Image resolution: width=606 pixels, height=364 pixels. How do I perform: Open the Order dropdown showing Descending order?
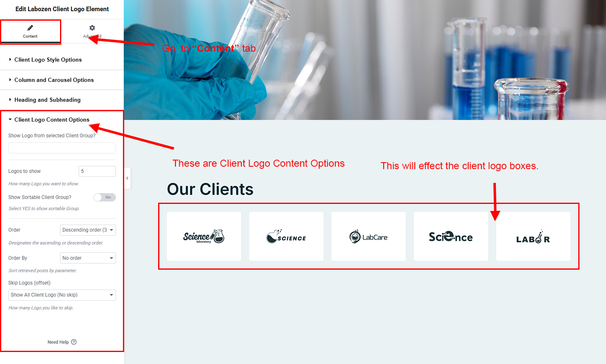[88, 230]
